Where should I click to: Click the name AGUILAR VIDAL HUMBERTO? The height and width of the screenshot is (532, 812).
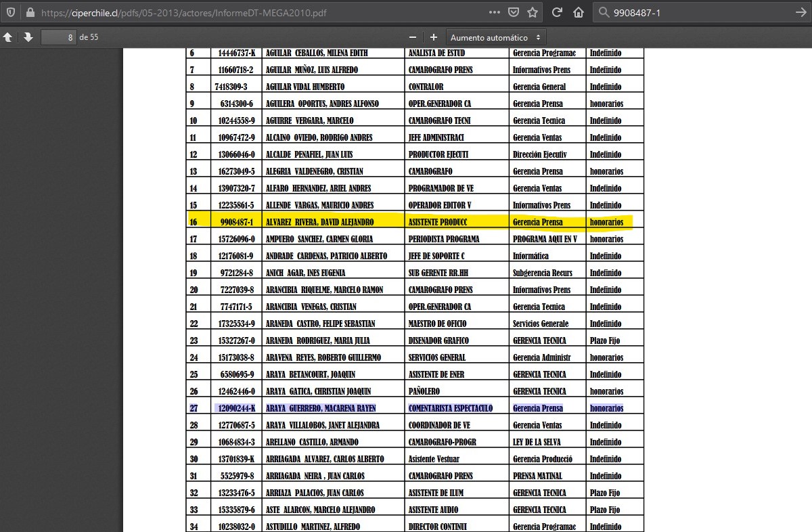pos(306,87)
